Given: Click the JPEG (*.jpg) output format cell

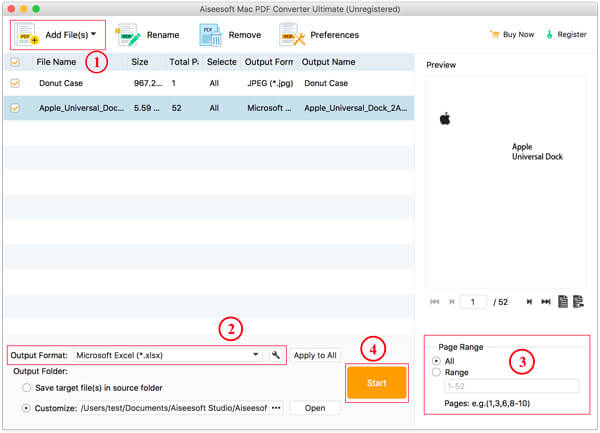Looking at the screenshot, I should coord(270,83).
